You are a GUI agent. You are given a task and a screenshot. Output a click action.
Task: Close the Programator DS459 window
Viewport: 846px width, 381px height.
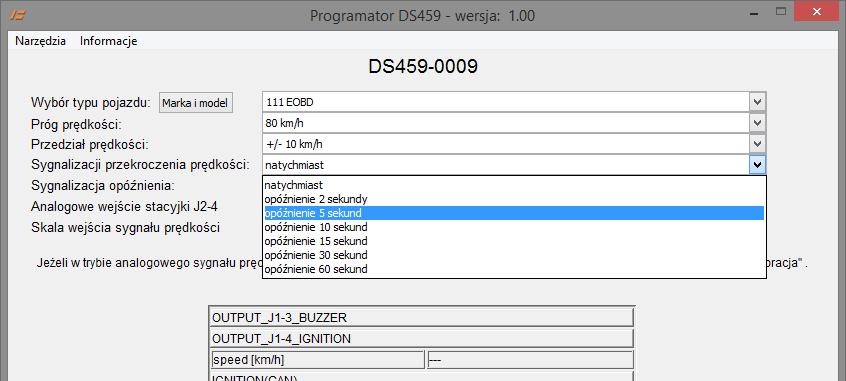[x=816, y=11]
